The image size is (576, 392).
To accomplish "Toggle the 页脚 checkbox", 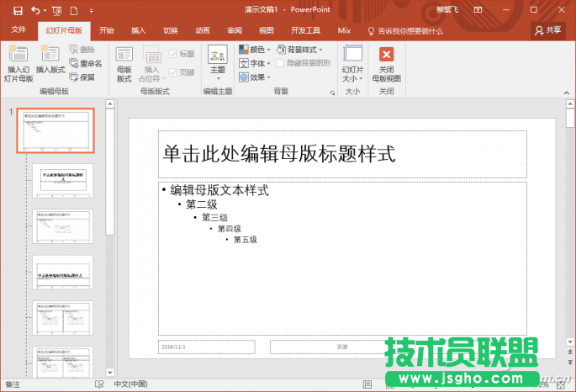I will pos(174,73).
